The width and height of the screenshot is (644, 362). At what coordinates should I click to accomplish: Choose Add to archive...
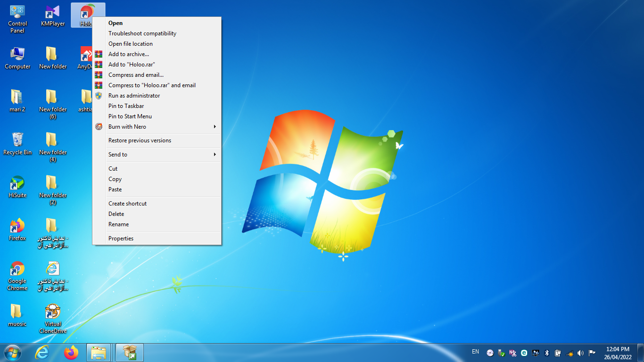click(157, 54)
